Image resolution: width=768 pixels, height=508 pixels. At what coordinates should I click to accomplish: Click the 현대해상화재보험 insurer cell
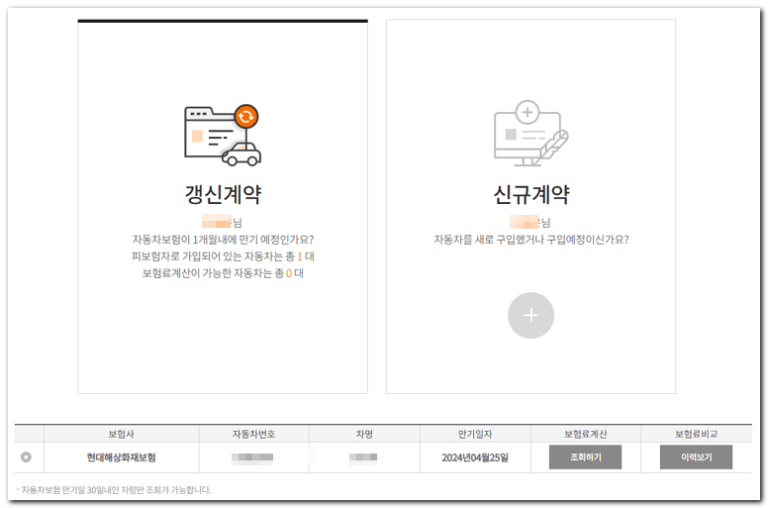[121, 458]
